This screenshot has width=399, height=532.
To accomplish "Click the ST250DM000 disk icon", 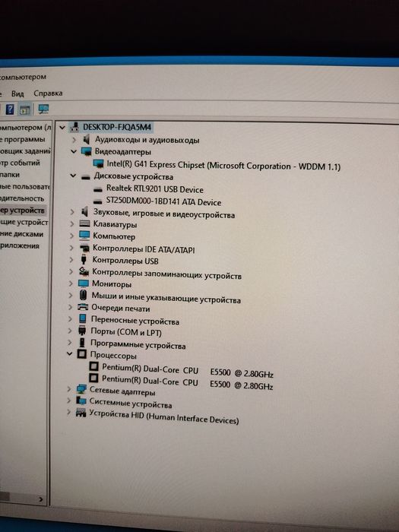I will 98,201.
